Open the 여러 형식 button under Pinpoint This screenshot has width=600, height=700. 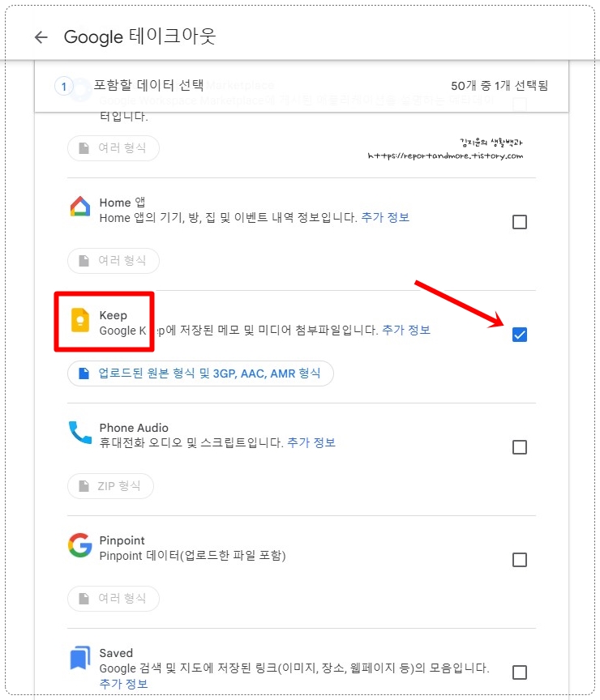(114, 598)
